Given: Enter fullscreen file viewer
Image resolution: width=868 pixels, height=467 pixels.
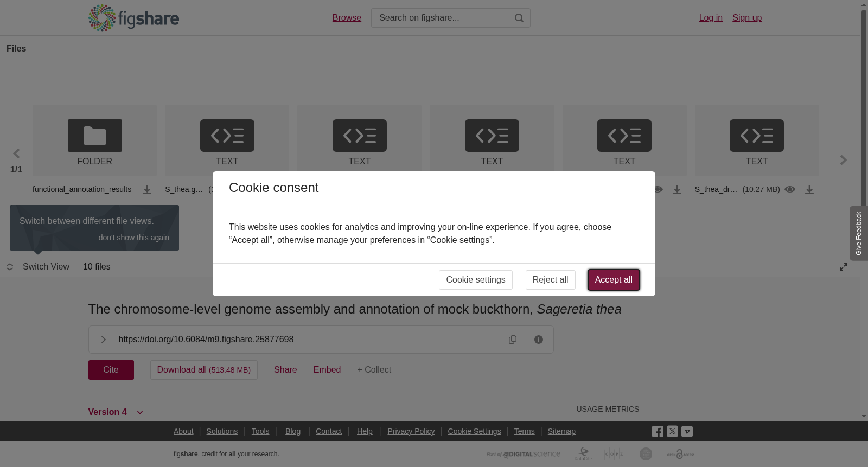Looking at the screenshot, I should [x=844, y=267].
